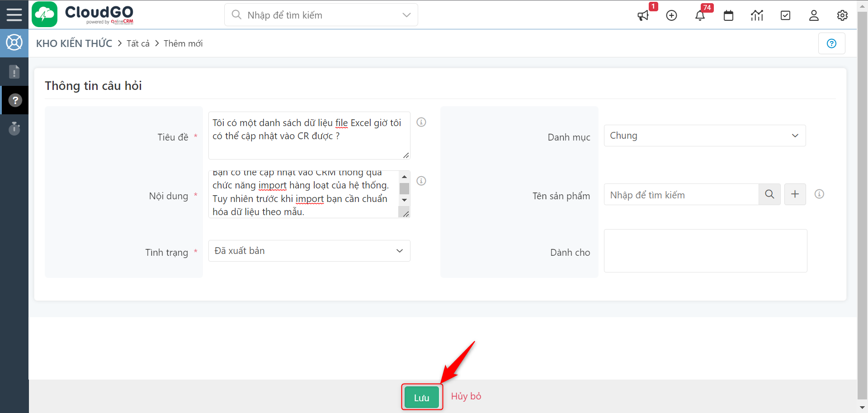
Task: Go to Tất cả in the breadcrumb
Action: pos(137,43)
